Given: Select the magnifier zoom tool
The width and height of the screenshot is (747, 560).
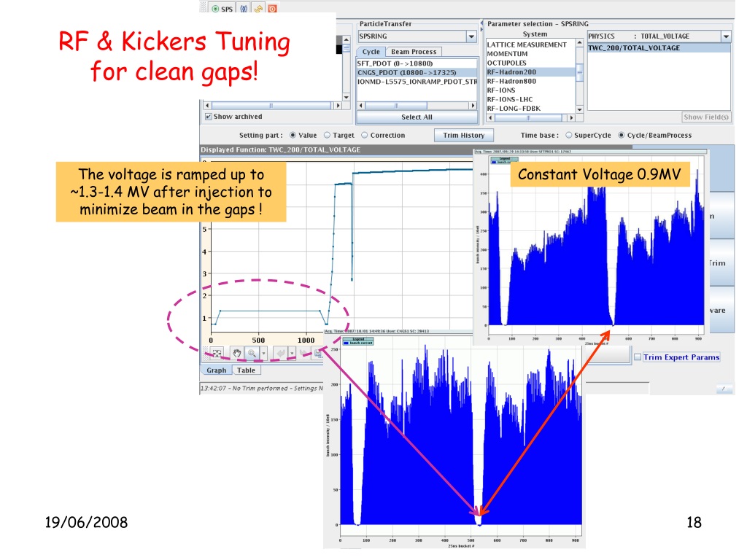Looking at the screenshot, I should (252, 354).
